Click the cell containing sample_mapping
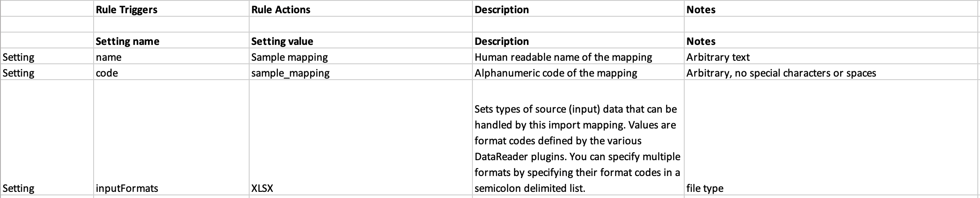 click(x=361, y=72)
